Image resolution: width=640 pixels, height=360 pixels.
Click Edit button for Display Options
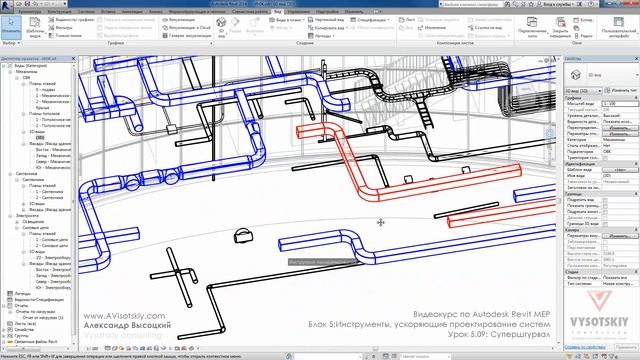click(620, 134)
